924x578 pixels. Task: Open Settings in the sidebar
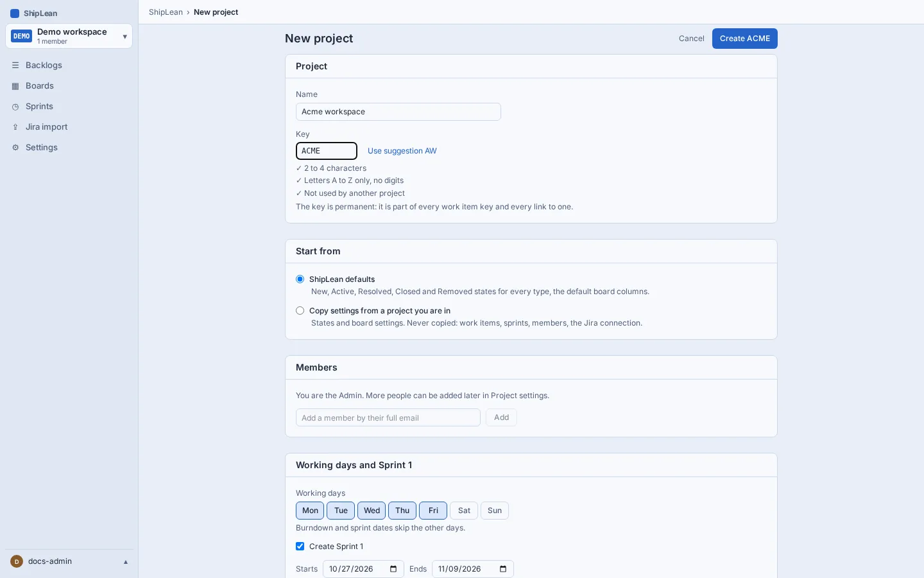coord(69,148)
